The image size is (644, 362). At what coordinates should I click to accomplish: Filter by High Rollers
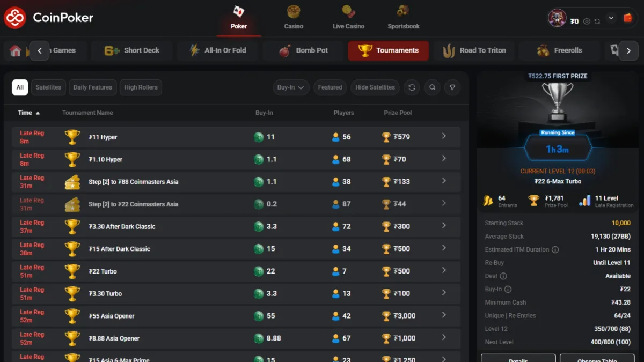pyautogui.click(x=141, y=87)
